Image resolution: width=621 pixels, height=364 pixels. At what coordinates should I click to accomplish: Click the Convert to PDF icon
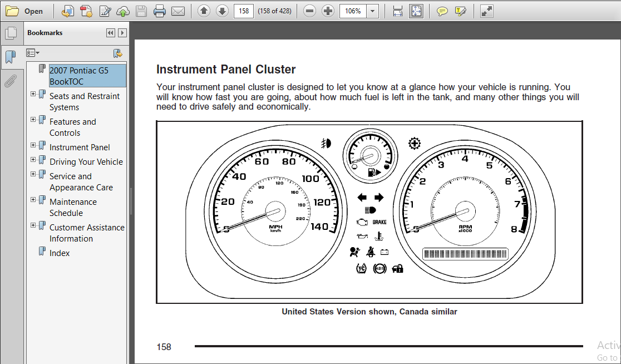[x=86, y=11]
